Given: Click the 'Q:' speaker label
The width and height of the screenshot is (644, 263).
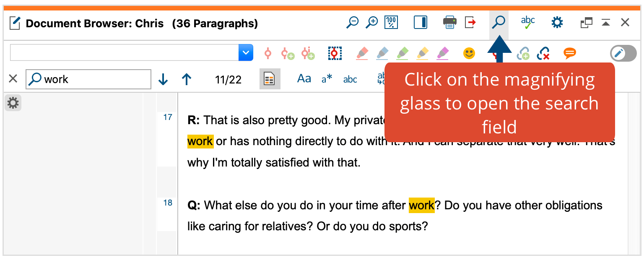Looking at the screenshot, I should [x=194, y=206].
